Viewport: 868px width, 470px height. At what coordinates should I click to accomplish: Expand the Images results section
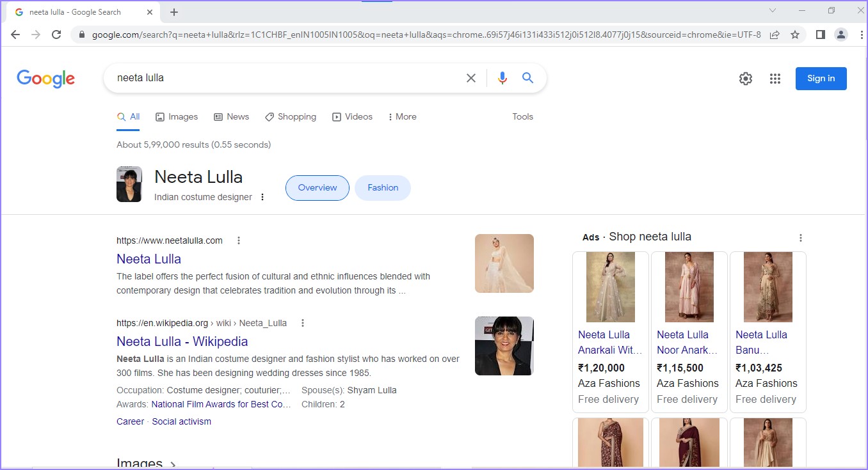[146, 462]
